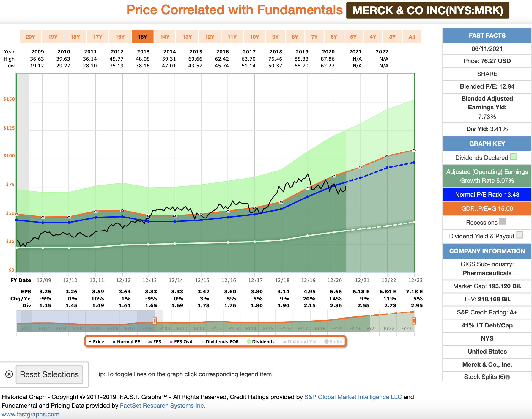
Task: Toggle the Recessions gray swatch
Action: tap(502, 221)
